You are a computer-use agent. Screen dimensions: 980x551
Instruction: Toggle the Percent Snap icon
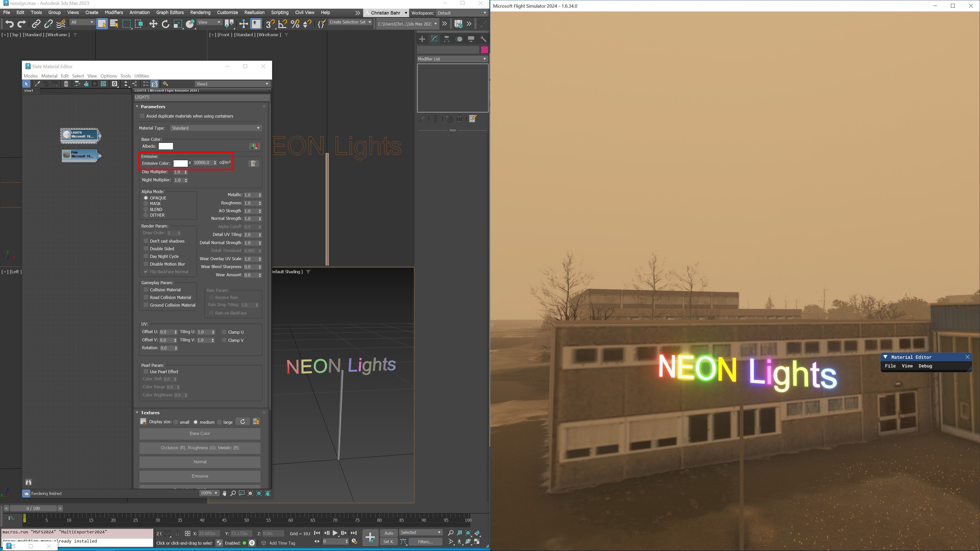(295, 24)
